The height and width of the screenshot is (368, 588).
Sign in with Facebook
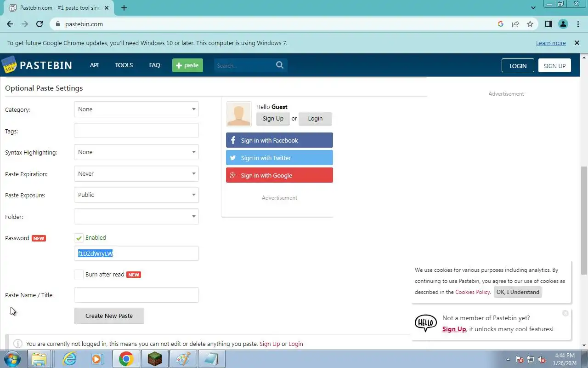click(279, 140)
